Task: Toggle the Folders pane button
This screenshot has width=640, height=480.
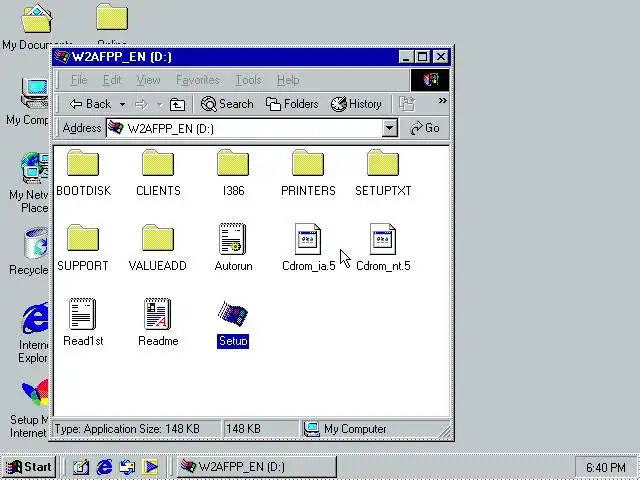Action: pyautogui.click(x=292, y=104)
